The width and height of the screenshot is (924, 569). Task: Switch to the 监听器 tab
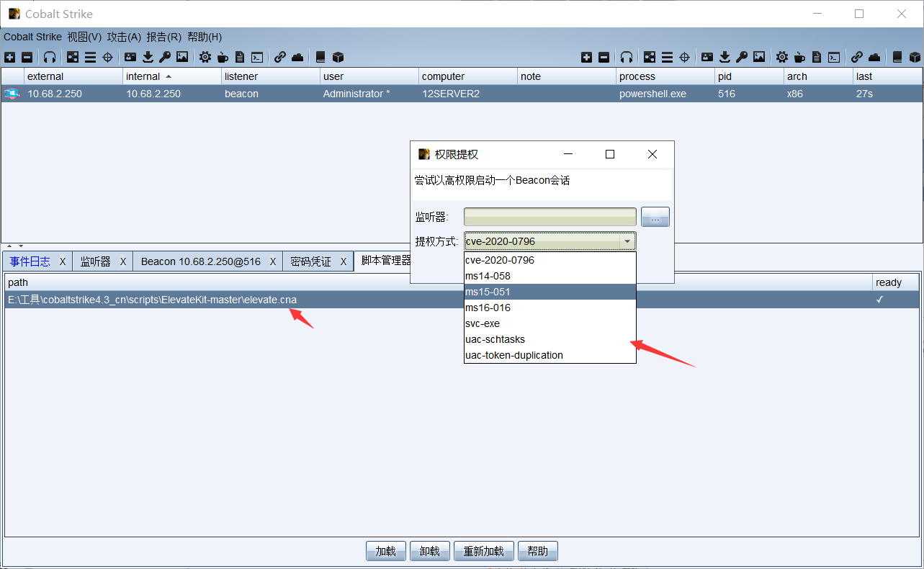[95, 261]
